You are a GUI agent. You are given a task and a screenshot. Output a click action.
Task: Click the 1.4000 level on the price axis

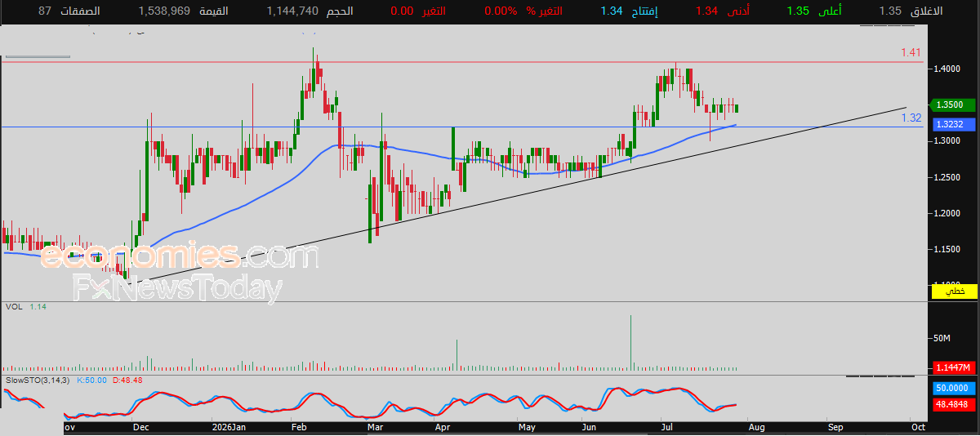[949, 69]
